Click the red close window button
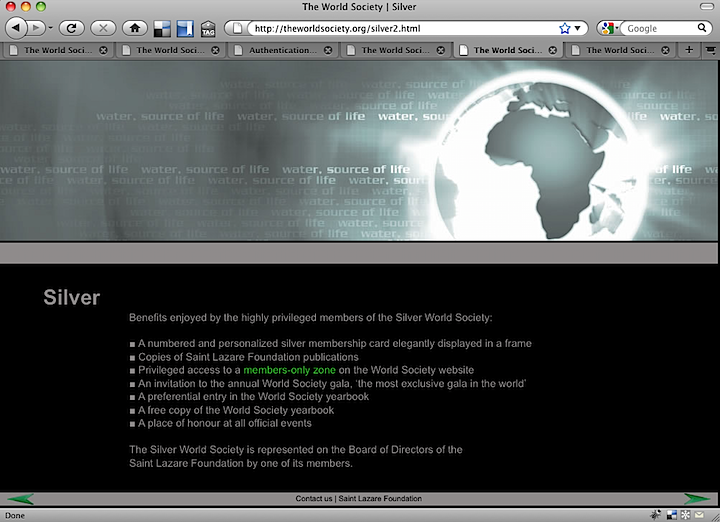 pyautogui.click(x=11, y=6)
